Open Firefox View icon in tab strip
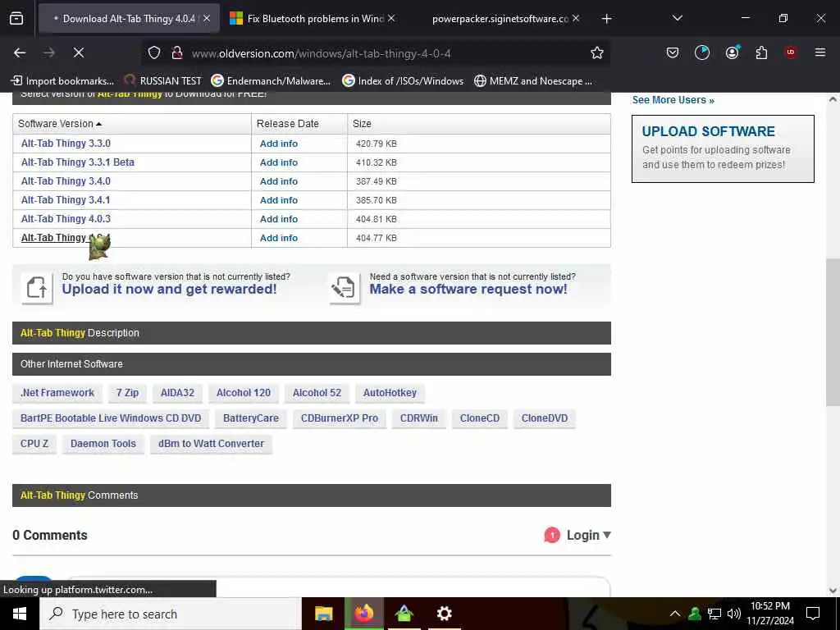 pyautogui.click(x=16, y=19)
